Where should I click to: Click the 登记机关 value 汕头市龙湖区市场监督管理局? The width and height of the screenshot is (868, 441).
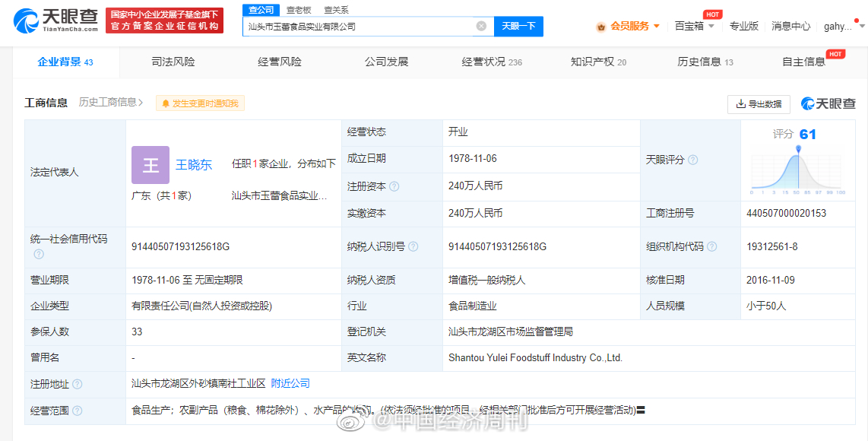coord(511,332)
